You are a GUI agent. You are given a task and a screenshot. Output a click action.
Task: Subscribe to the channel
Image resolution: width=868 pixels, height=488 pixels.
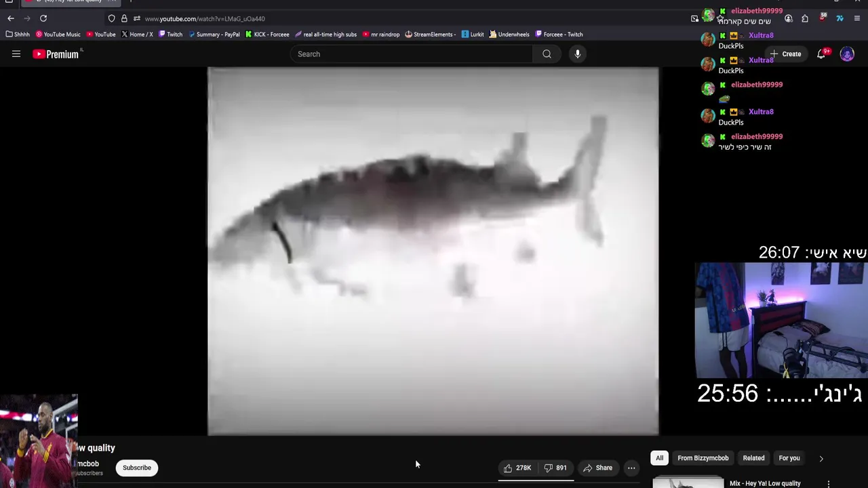pyautogui.click(x=137, y=468)
